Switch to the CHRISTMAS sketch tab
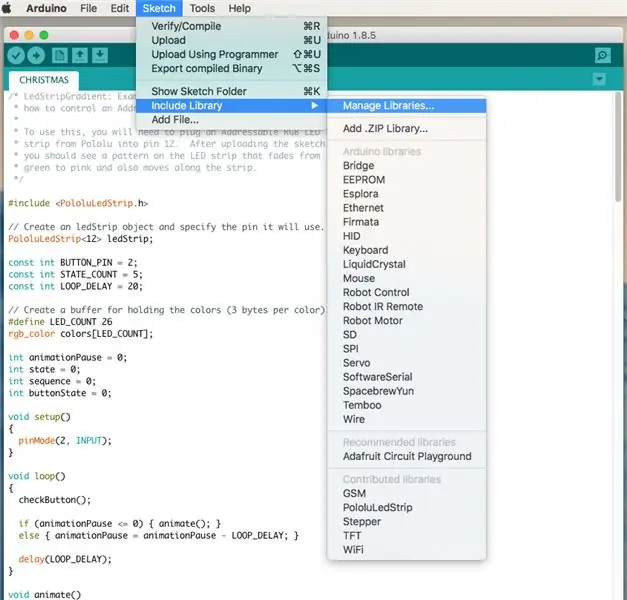The image size is (627, 600). pos(44,80)
